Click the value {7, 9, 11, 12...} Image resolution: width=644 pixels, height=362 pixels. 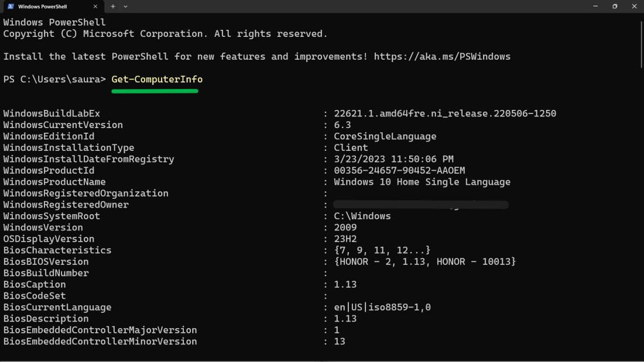[382, 250]
